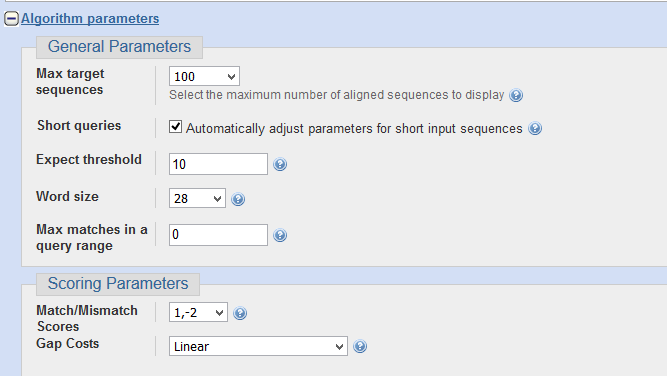Screen dimensions: 667x376
Task: Collapse section using the minus icon
Action: [x=11, y=19]
